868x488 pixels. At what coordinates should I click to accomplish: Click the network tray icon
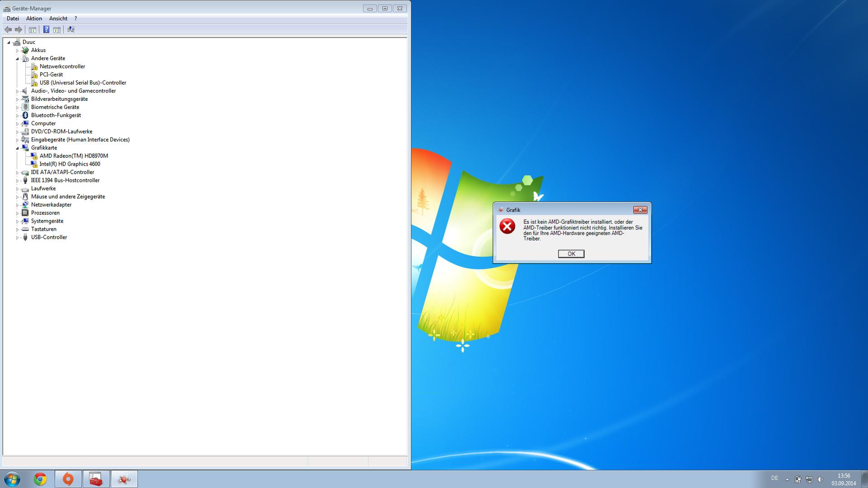click(809, 479)
